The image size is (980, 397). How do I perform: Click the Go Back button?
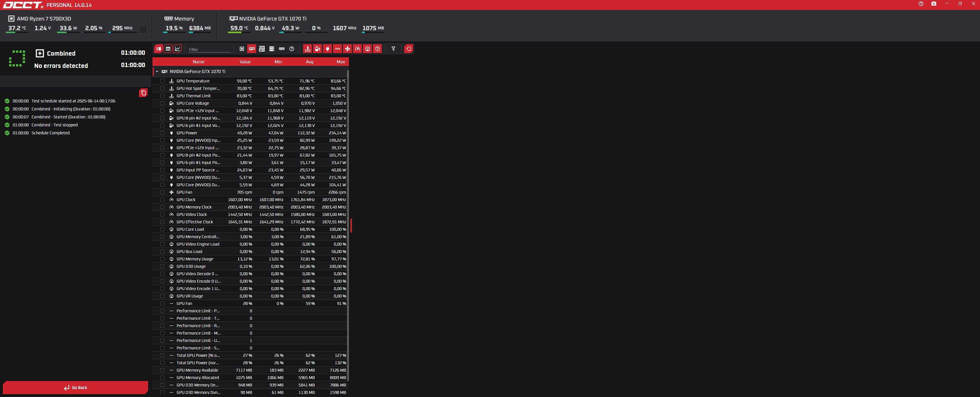click(x=75, y=388)
